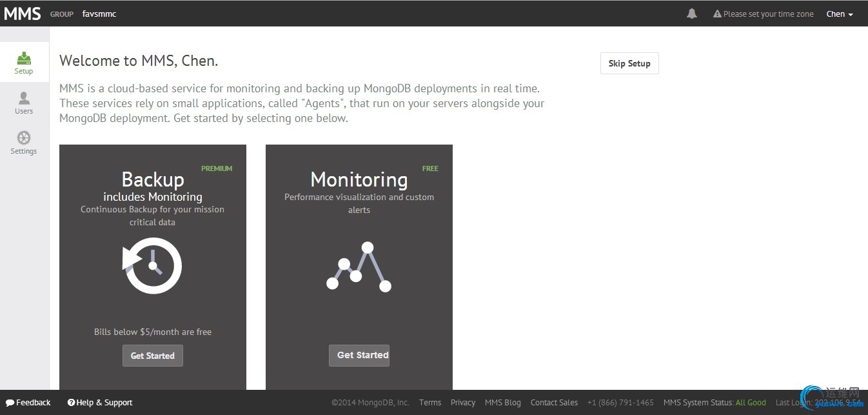868x415 pixels.
Task: Click the '©2014 MongoDB, Inc.' copyright text
Action: point(370,402)
